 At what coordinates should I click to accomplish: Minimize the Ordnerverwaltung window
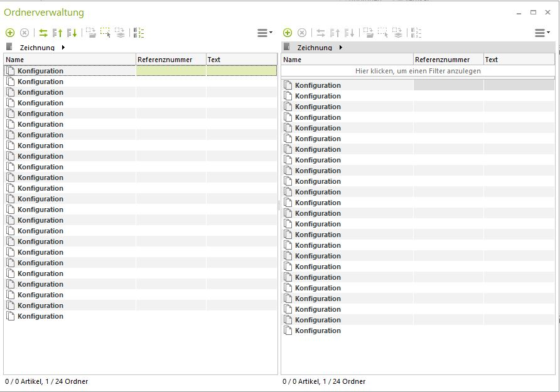519,13
